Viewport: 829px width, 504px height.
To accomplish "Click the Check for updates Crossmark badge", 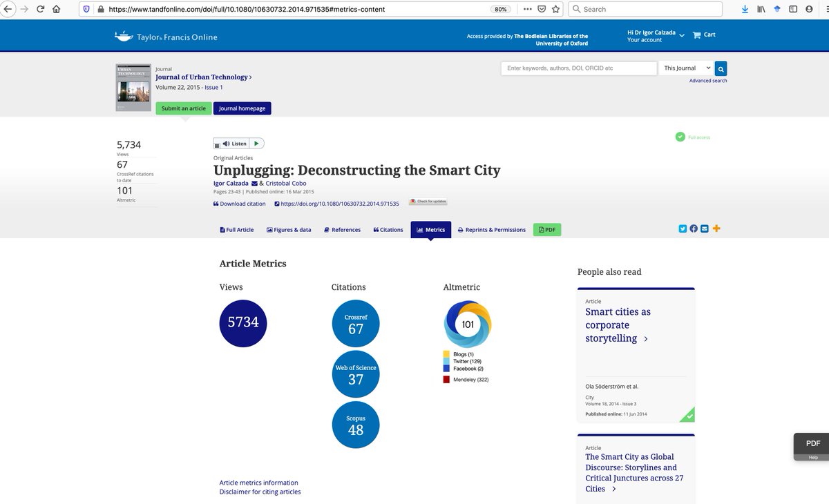I will (428, 202).
